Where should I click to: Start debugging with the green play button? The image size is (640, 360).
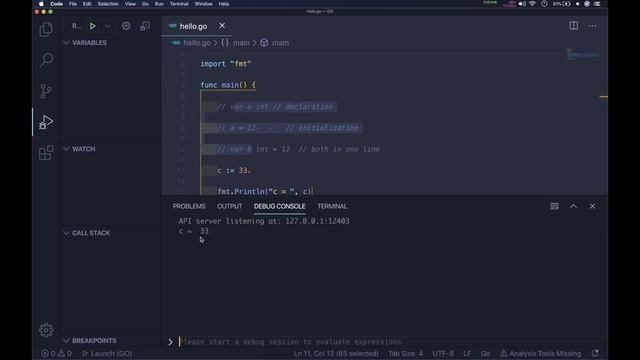point(93,26)
